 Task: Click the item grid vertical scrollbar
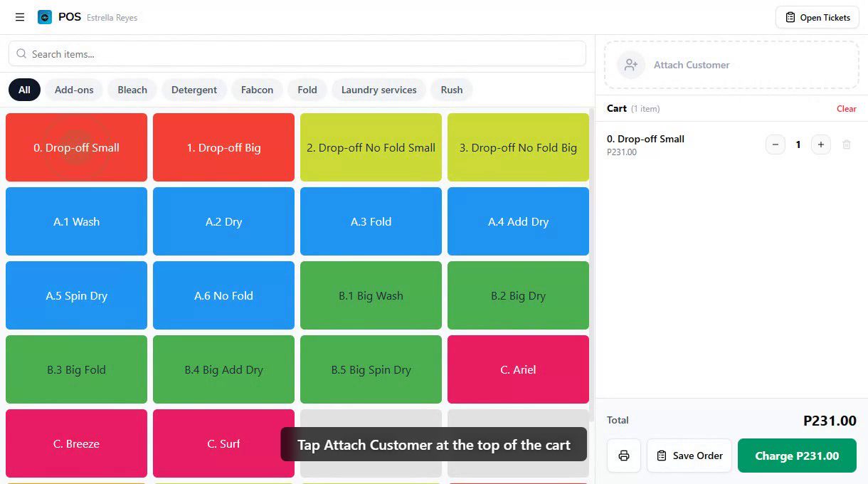592,263
